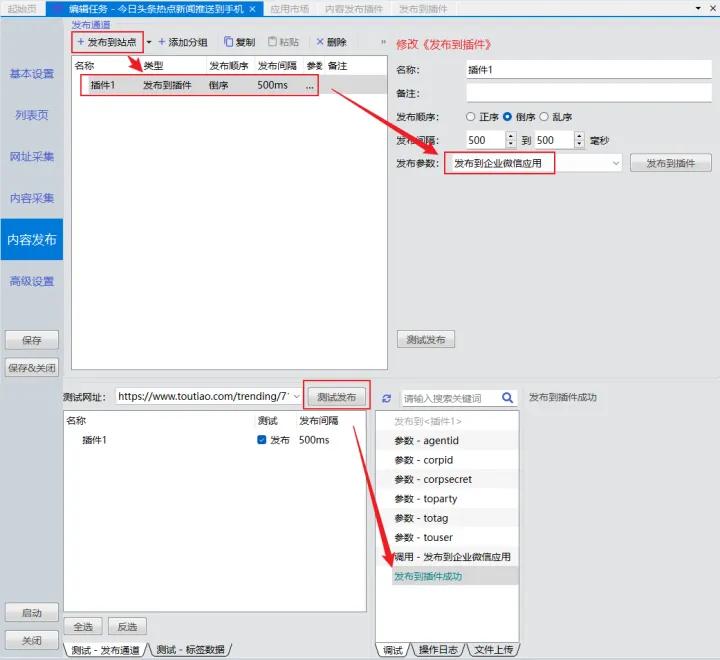The image size is (720, 660).
Task: Switch to 文件上传 tab
Action: pyautogui.click(x=494, y=650)
